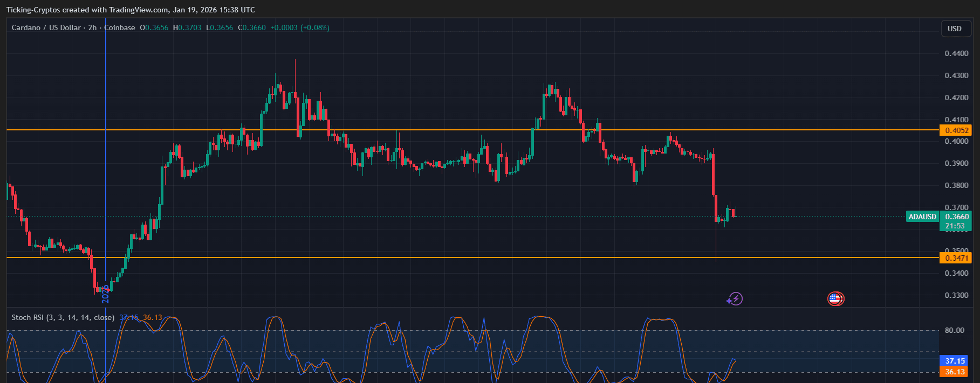The height and width of the screenshot is (383, 980).
Task: Click the 0.4200 price axis label
Action: pyautogui.click(x=956, y=98)
